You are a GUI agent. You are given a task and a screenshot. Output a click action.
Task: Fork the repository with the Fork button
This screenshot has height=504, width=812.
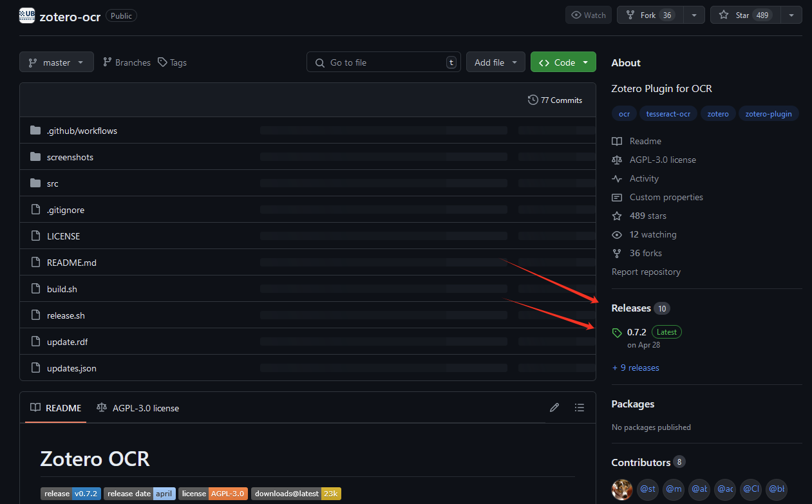pyautogui.click(x=650, y=15)
